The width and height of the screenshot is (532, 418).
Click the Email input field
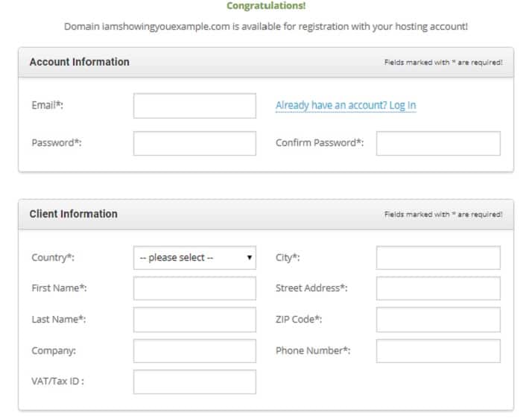pos(194,106)
